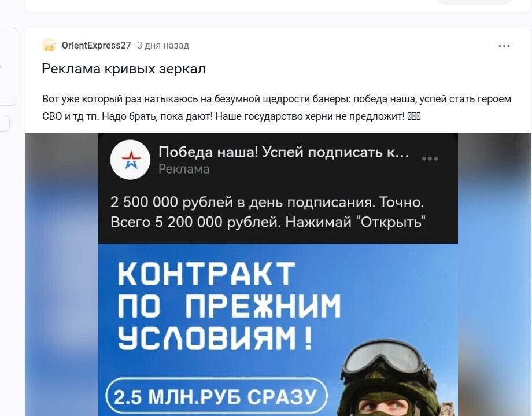Click the "КОНТРАКТ ПО ПРЕЖНИМ УСЛОВИЯМ!" headline

229,305
